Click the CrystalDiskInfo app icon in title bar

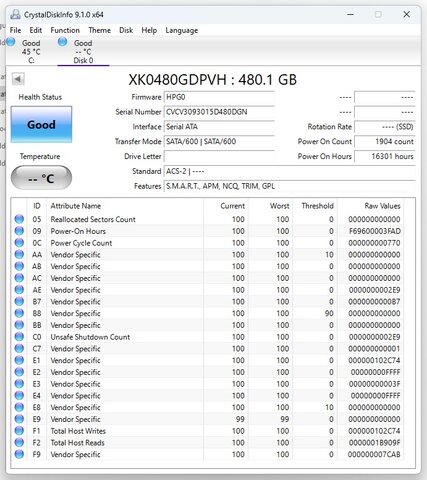pyautogui.click(x=15, y=14)
